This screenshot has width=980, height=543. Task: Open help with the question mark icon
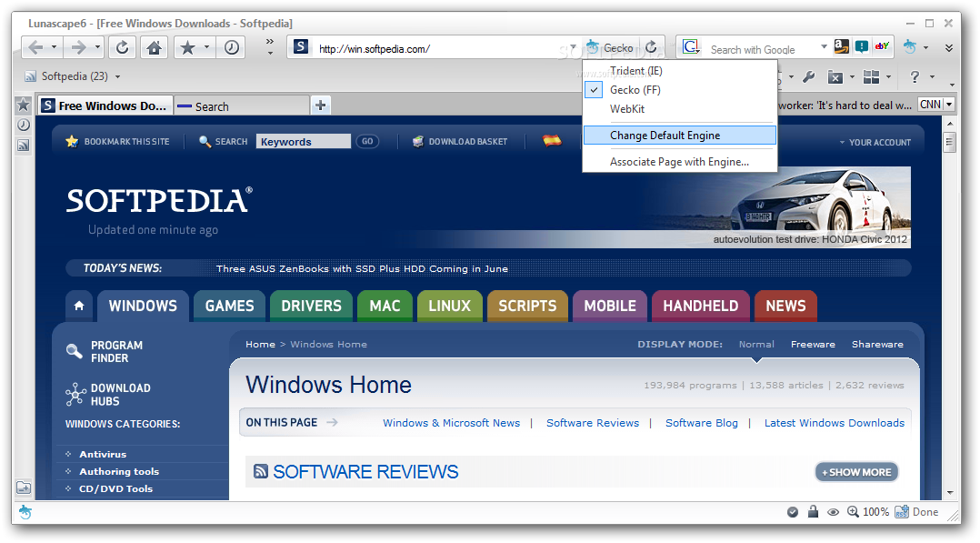point(915,77)
